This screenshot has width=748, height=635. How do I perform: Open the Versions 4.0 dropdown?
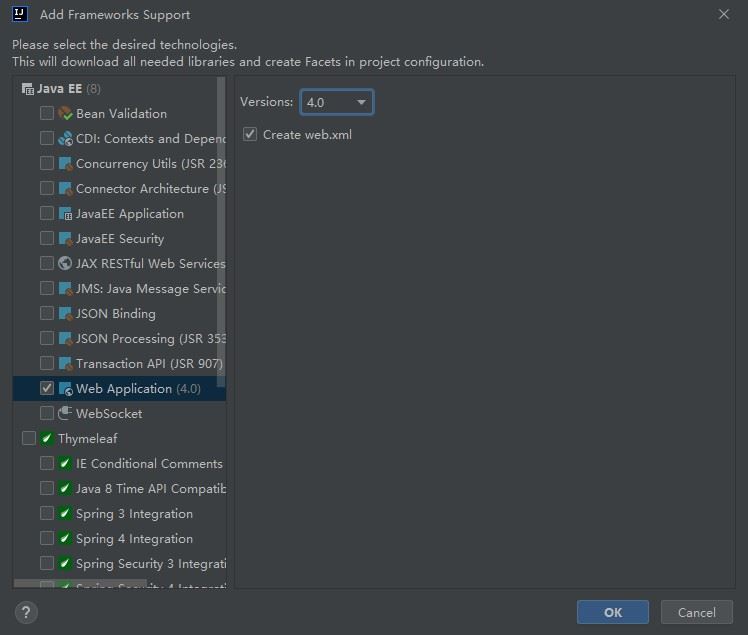click(337, 102)
